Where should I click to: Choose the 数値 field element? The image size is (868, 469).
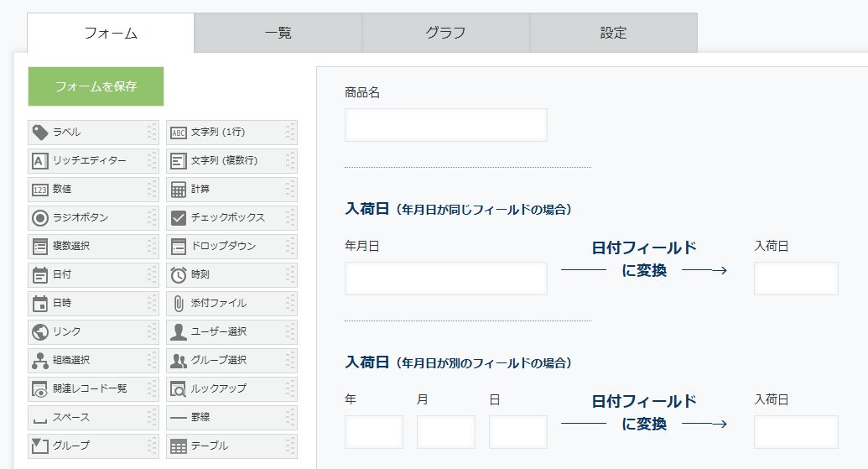pos(94,190)
